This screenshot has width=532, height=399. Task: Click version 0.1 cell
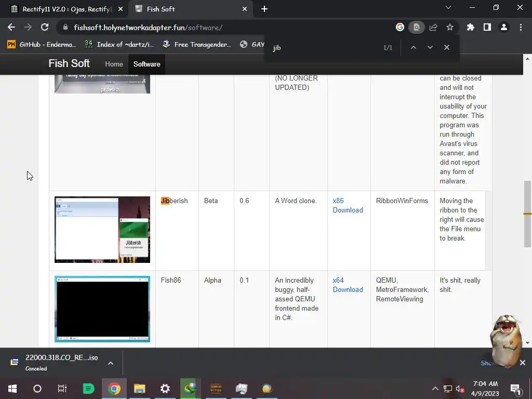(x=244, y=280)
